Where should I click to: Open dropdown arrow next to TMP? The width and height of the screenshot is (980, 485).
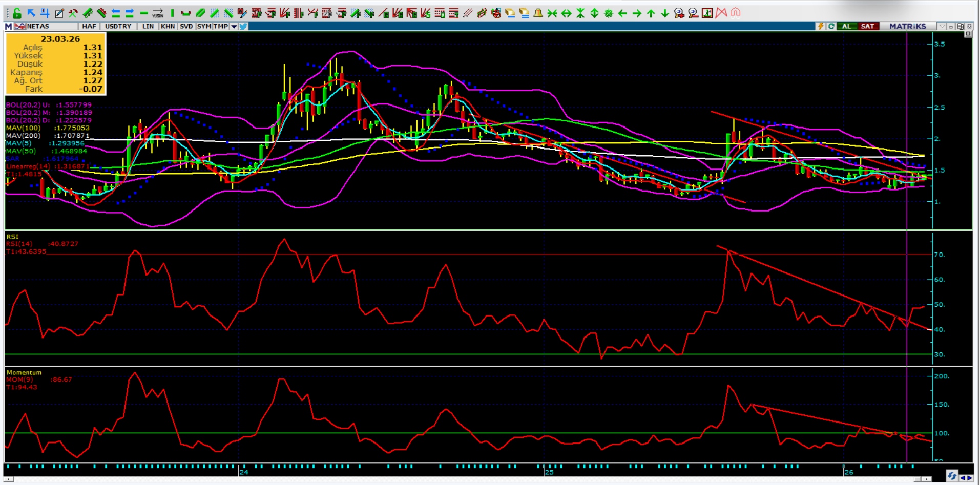click(234, 26)
